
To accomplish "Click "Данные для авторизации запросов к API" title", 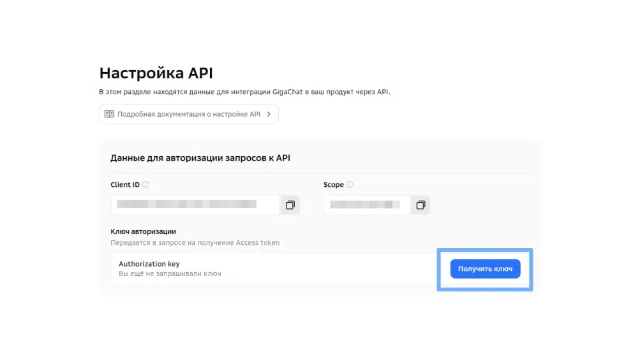I will point(200,157).
